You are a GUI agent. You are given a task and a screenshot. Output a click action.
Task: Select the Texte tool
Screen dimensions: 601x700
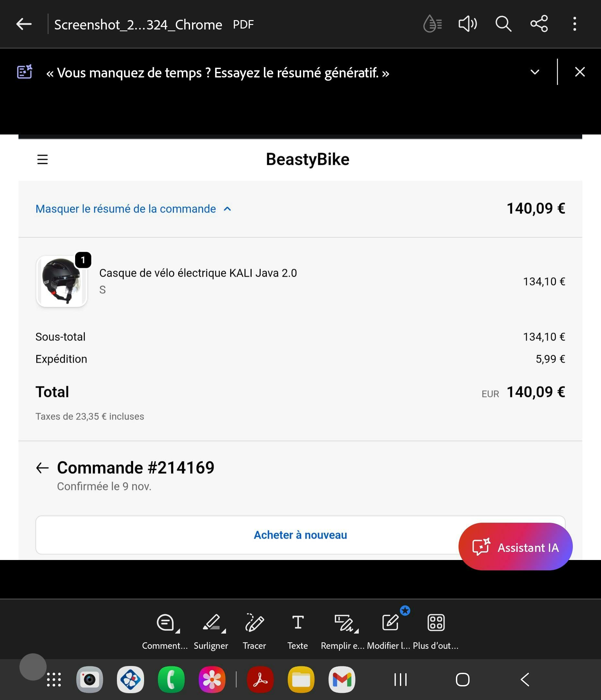(298, 623)
